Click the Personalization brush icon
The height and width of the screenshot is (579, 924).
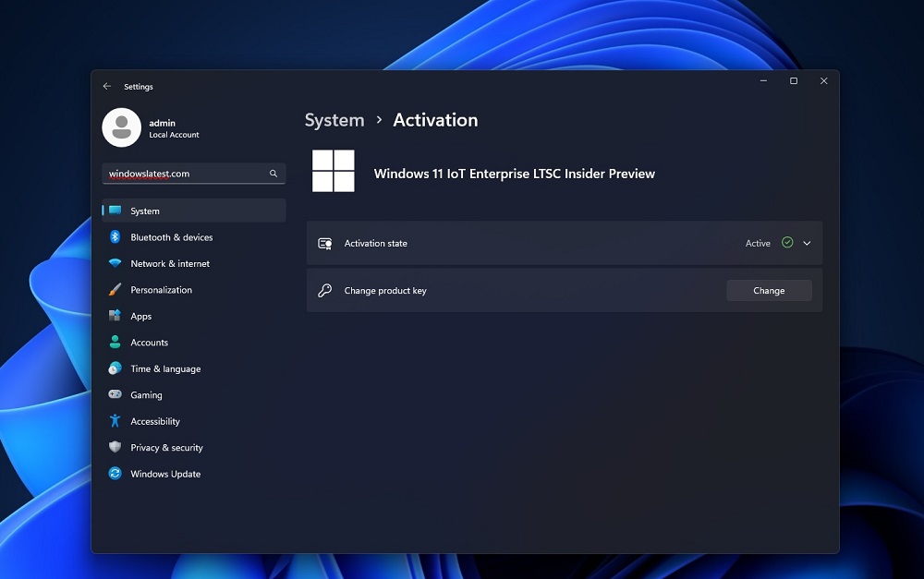pos(114,290)
